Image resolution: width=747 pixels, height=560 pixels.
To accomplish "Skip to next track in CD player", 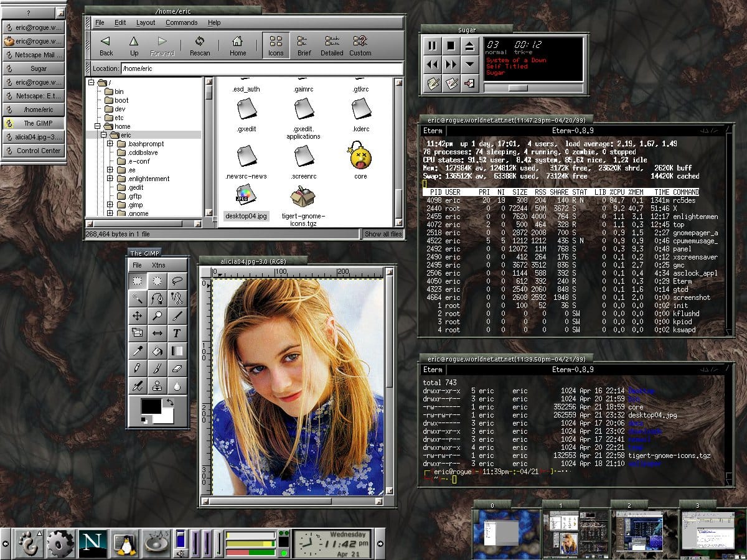I will click(450, 64).
